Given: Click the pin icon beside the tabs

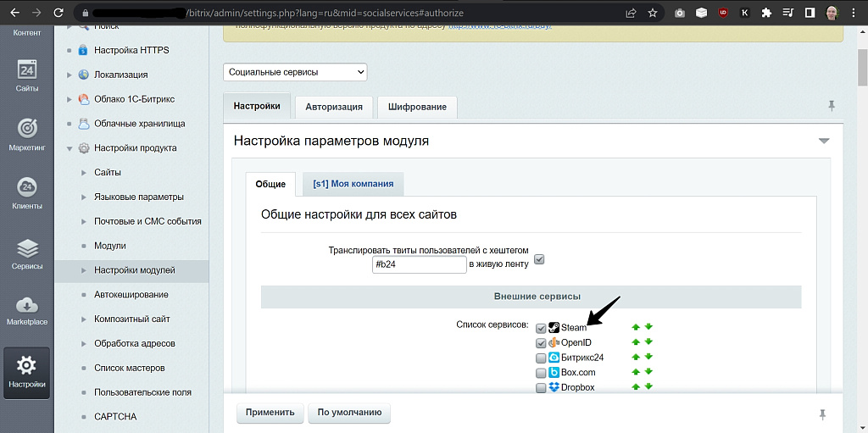Looking at the screenshot, I should (831, 106).
